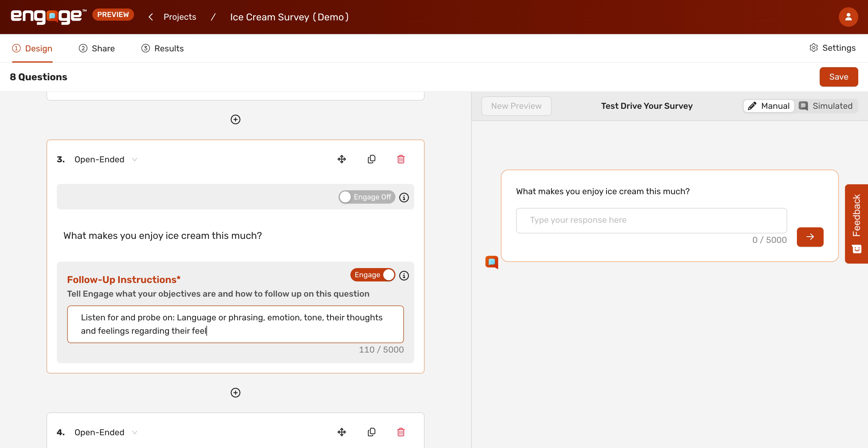The width and height of the screenshot is (868, 448).
Task: Expand the PREVIEW badge dropdown
Action: click(x=113, y=14)
